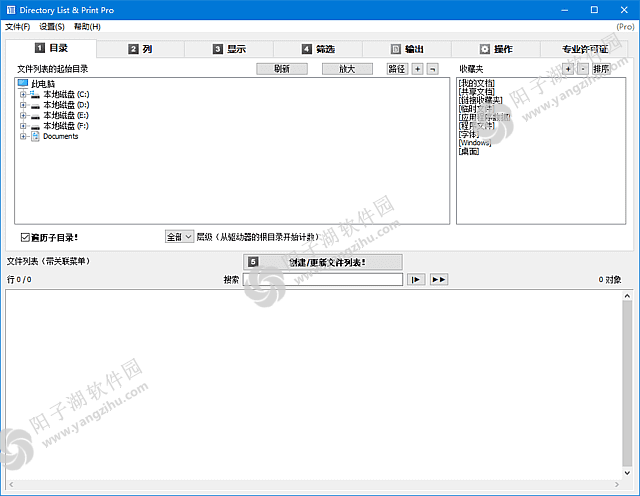The height and width of the screenshot is (496, 640).
Task: Select [链接收藏夹] in favorites
Action: click(x=480, y=100)
